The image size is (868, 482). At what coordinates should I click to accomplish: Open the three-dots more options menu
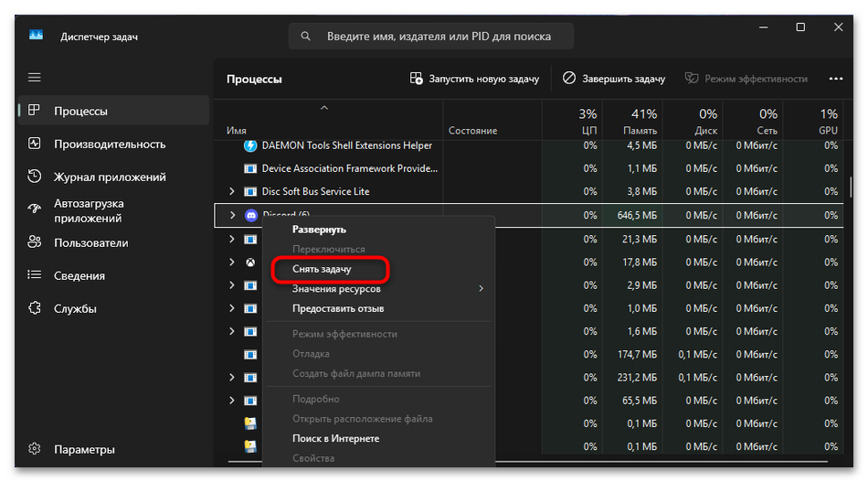pyautogui.click(x=836, y=79)
